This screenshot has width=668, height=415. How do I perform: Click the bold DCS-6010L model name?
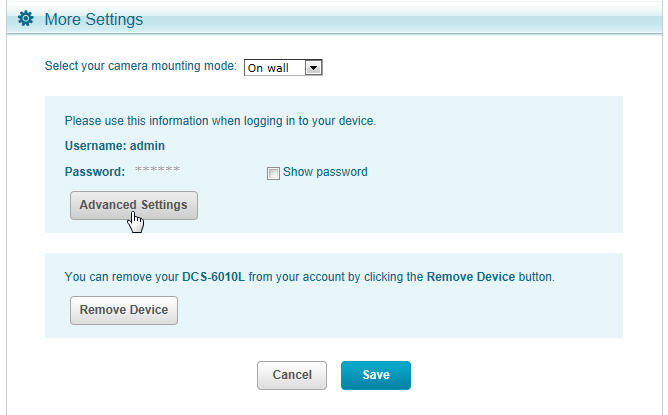213,276
